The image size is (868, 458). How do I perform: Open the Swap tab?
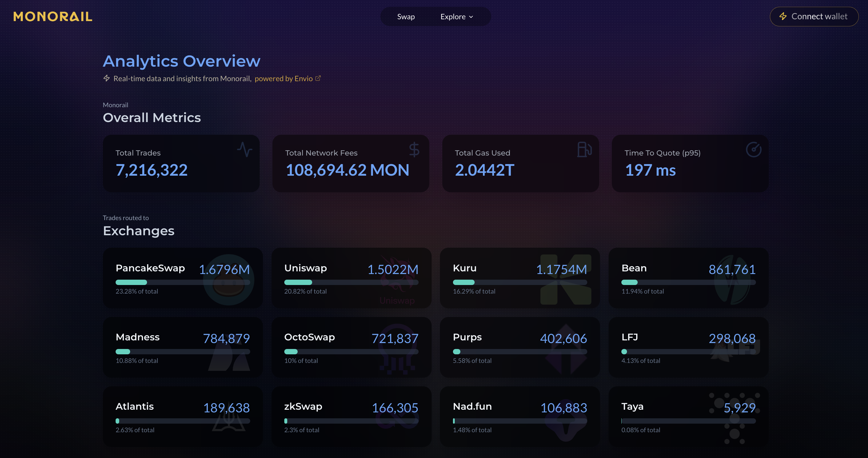[x=406, y=17]
